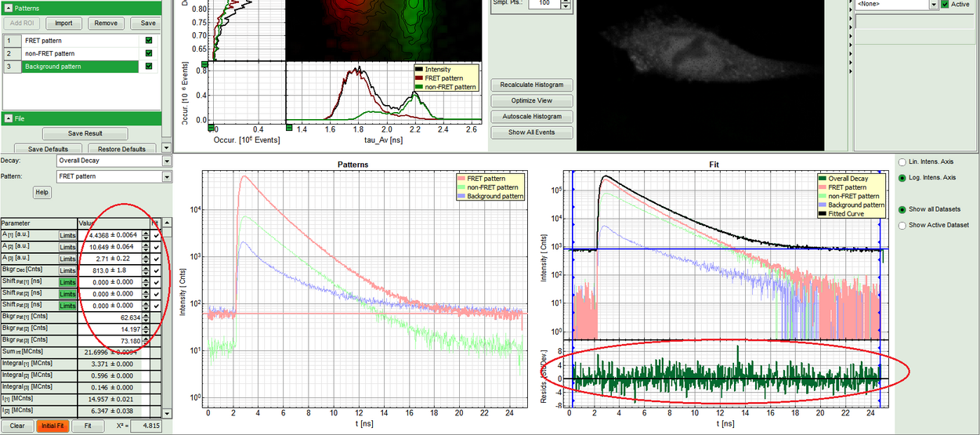This screenshot has width=980, height=435.
Task: Open the Pattern dropdown list
Action: click(x=166, y=176)
